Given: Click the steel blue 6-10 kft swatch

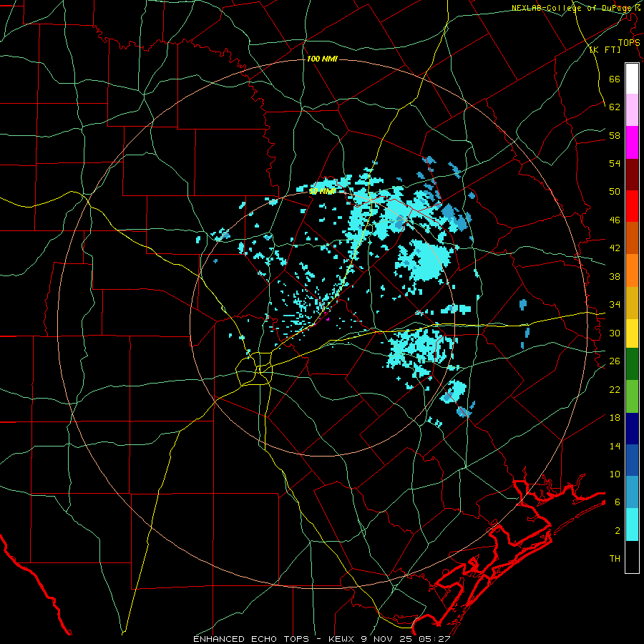Looking at the screenshot, I should click(x=632, y=492).
